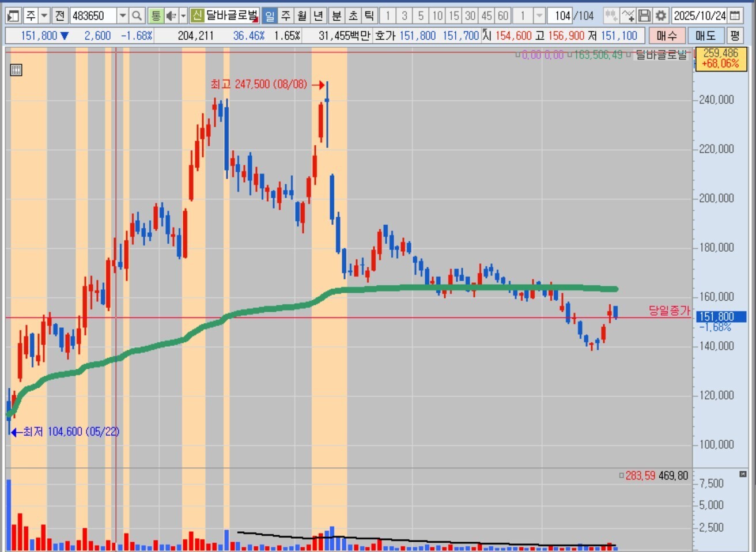Click the add indicator line icon
The height and width of the screenshot is (552, 756).
click(628, 16)
